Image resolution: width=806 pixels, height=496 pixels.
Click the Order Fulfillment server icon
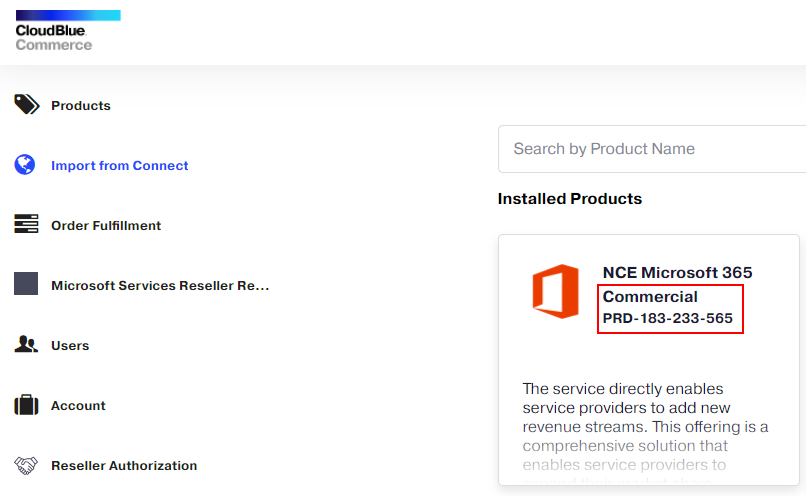click(x=26, y=225)
